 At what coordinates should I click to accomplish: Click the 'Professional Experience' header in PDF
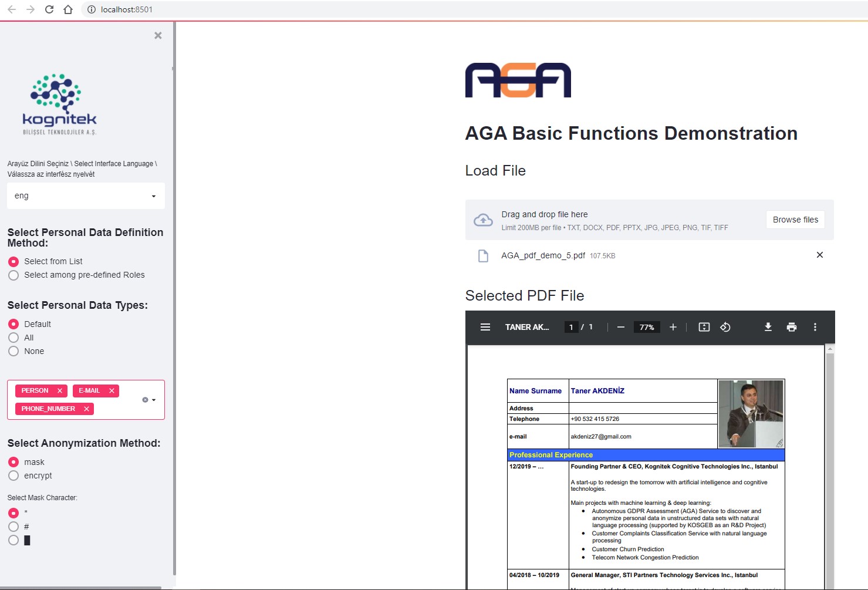(x=551, y=455)
